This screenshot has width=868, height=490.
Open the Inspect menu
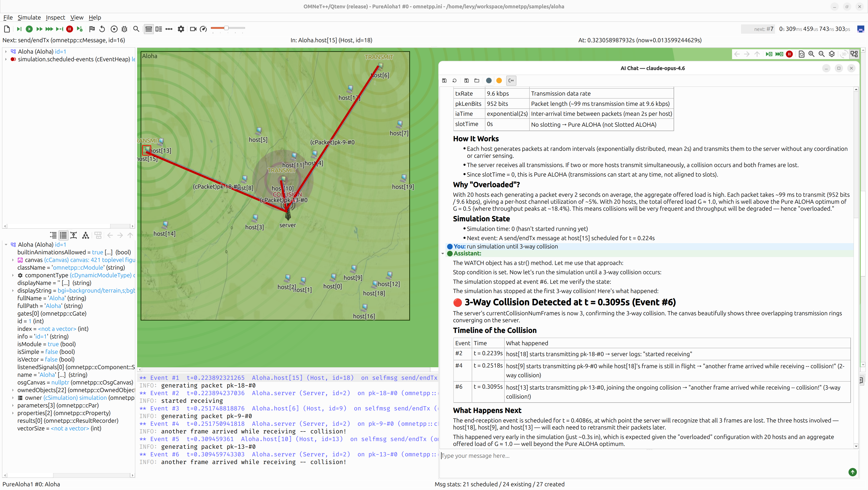[x=55, y=18]
